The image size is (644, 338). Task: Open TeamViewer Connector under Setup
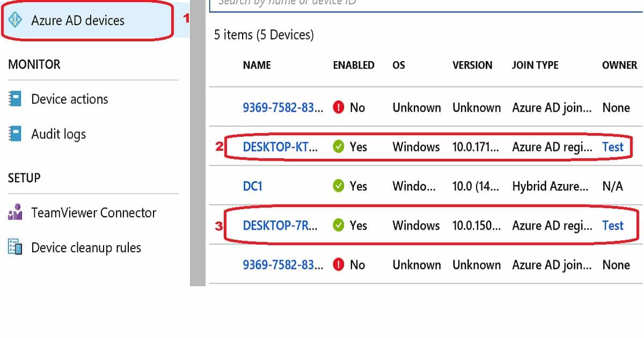(94, 212)
